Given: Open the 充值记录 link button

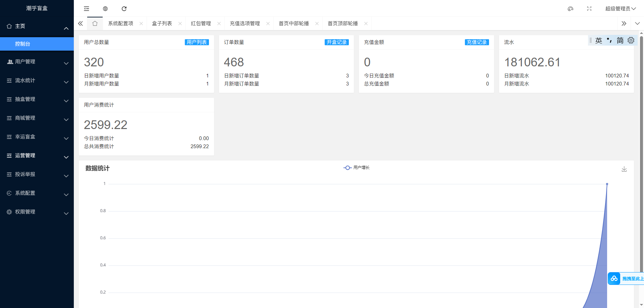Looking at the screenshot, I should pos(477,42).
